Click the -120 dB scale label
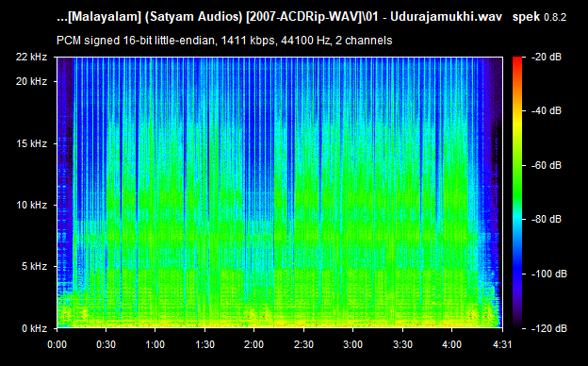Screen dimensions: 588x366 pos(549,328)
